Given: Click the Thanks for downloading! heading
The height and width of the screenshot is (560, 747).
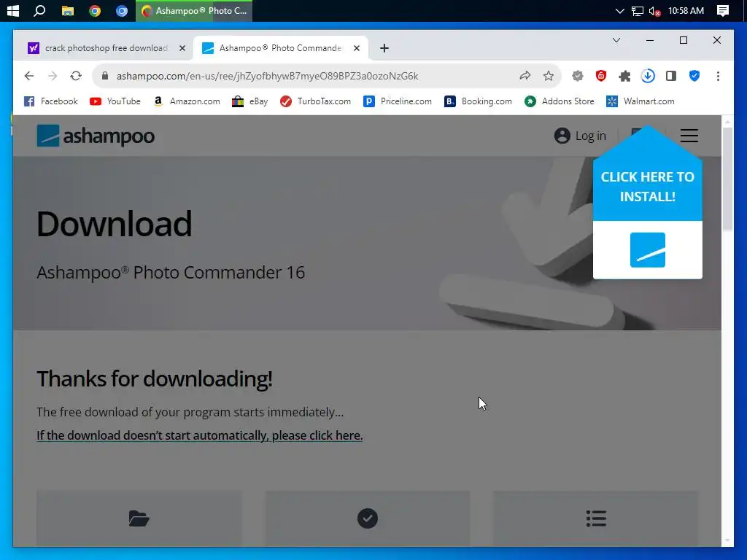Looking at the screenshot, I should click(x=155, y=379).
